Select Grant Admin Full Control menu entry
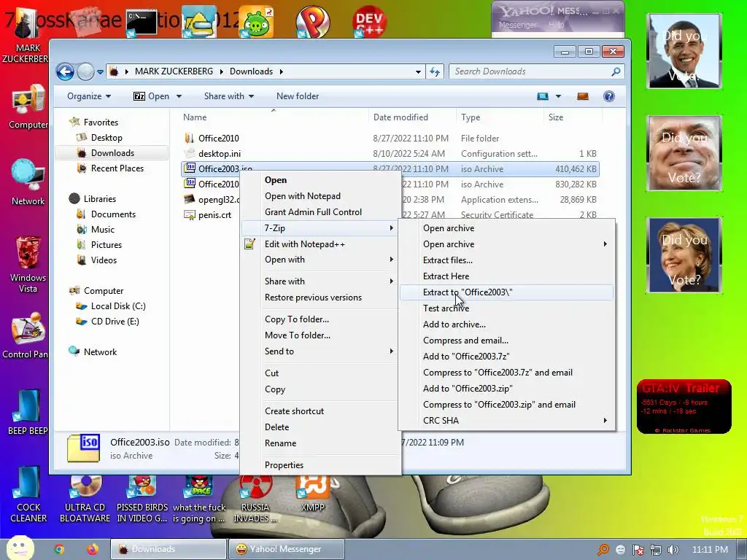Viewport: 747px width, 560px height. pos(321,212)
